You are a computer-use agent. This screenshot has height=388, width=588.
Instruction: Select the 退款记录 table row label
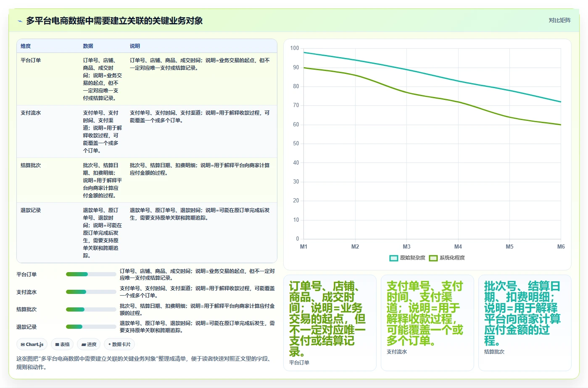pyautogui.click(x=31, y=210)
